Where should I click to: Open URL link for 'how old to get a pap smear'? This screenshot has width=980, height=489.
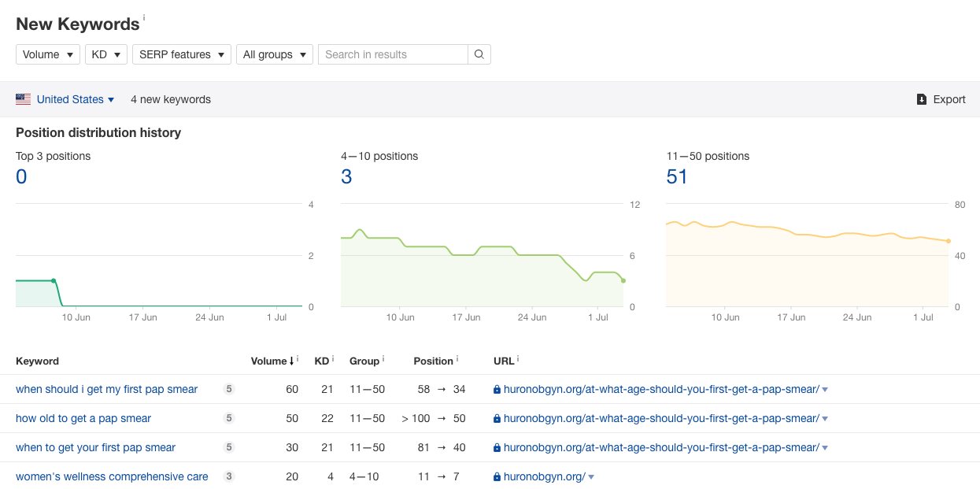tap(661, 418)
